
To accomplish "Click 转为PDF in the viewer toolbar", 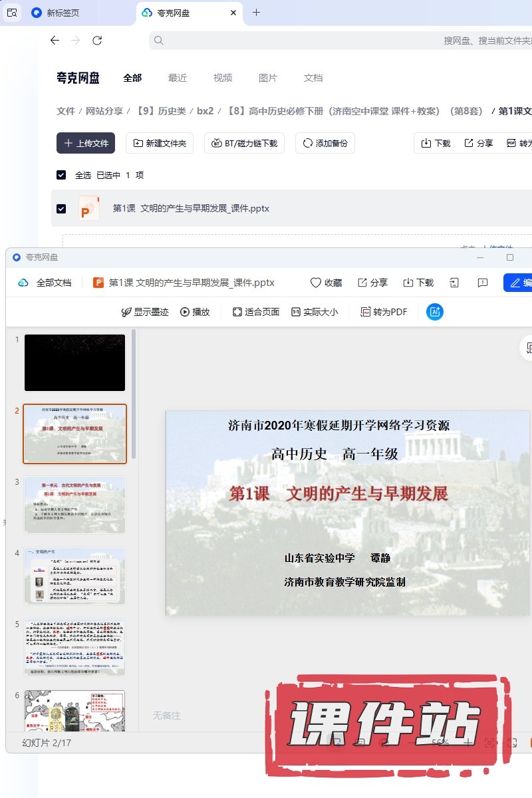I will tap(384, 312).
